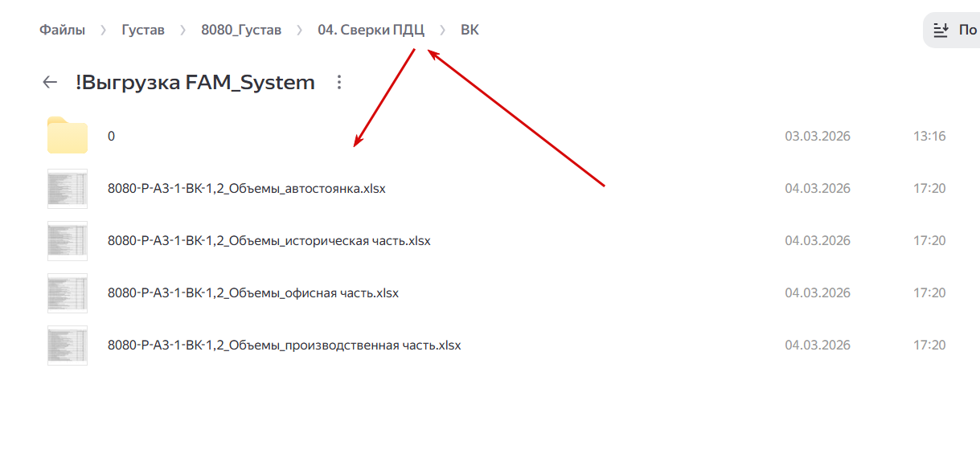Click the folder name 0 in list
This screenshot has height=458, width=980.
click(111, 136)
